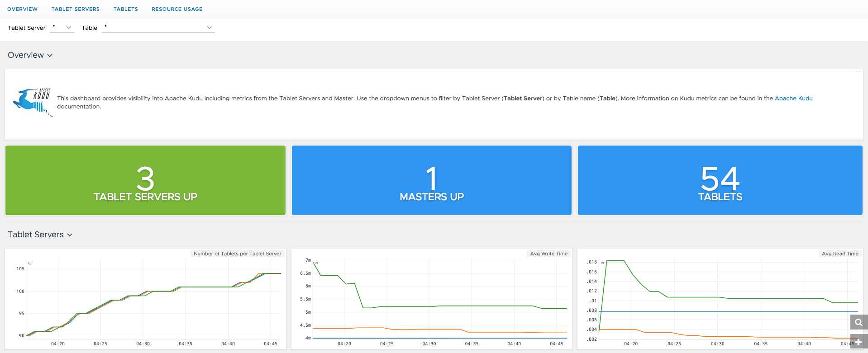The width and height of the screenshot is (868, 353).
Task: Click the Avg Read Time chart title
Action: tap(840, 254)
